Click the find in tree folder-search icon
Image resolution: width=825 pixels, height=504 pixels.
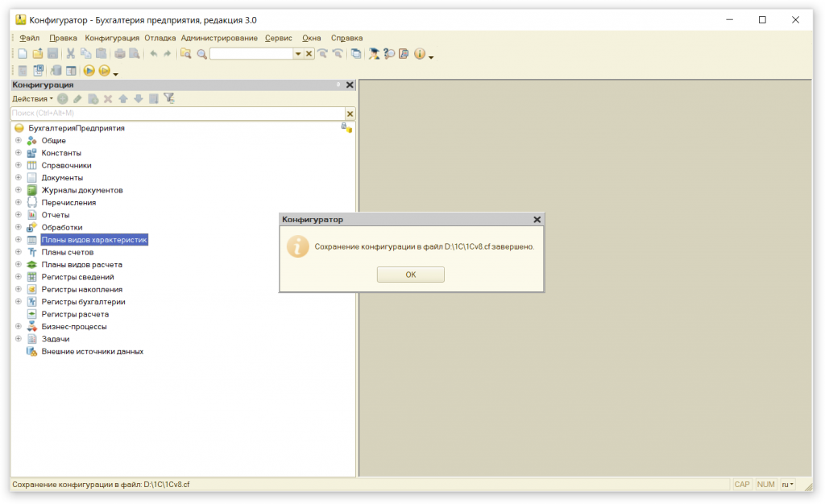click(x=186, y=54)
